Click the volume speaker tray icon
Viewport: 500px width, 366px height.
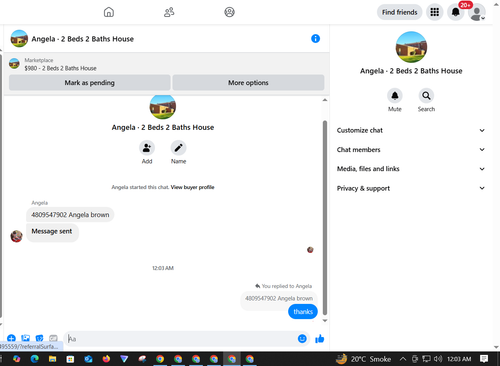(438, 359)
